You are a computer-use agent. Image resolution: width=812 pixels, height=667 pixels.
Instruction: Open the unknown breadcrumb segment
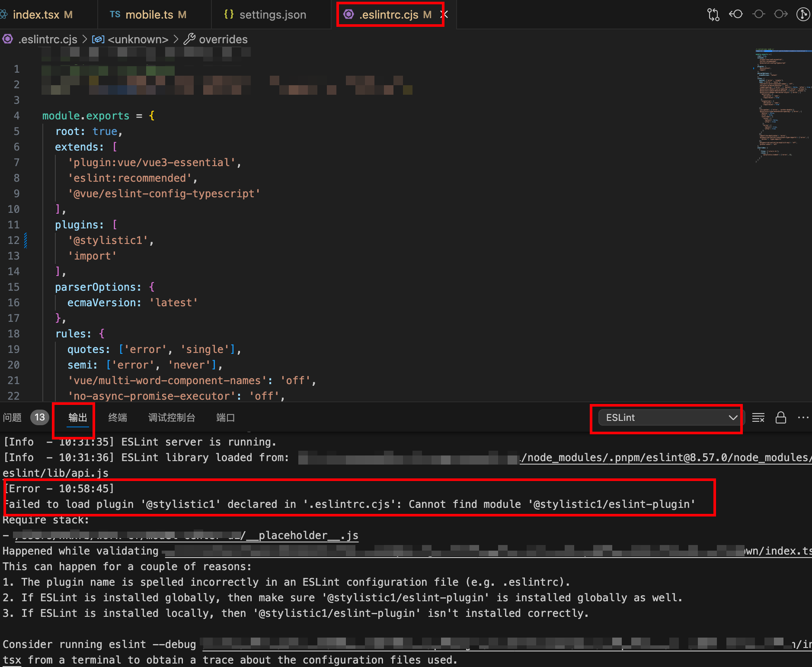pos(138,39)
